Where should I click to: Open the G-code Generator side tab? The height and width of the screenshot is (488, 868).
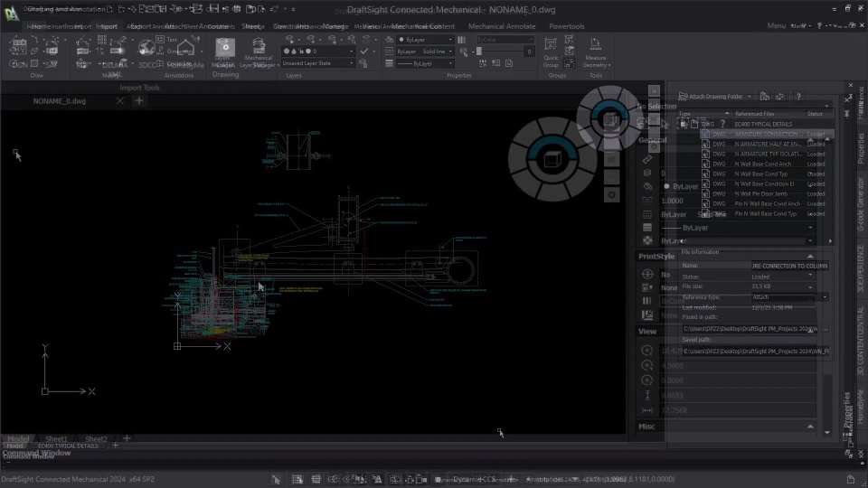point(860,204)
